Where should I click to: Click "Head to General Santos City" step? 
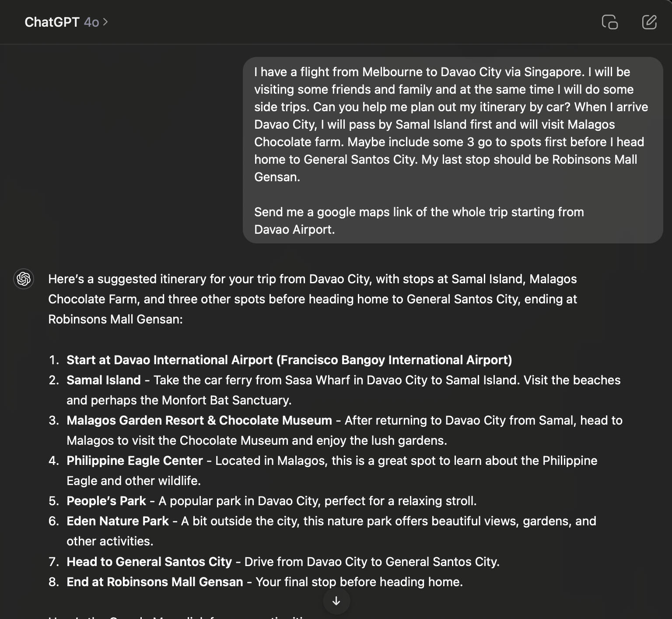pos(149,562)
